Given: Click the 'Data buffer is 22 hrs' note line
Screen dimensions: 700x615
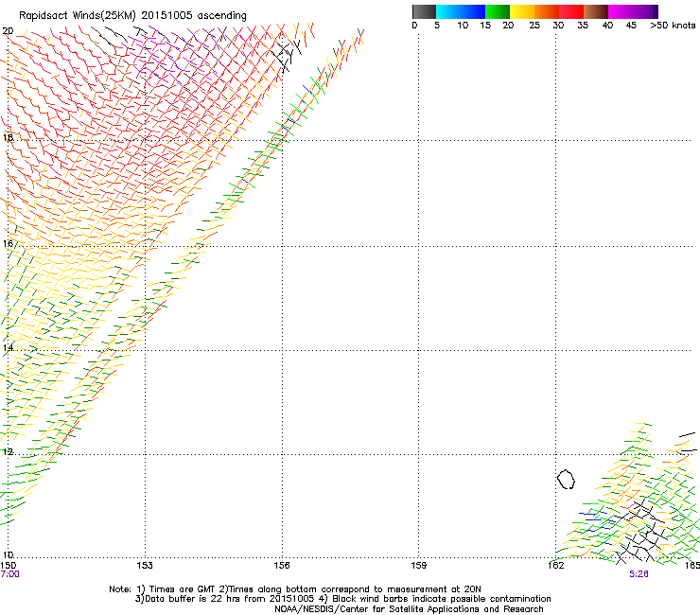Looking at the screenshot, I should 342,599.
